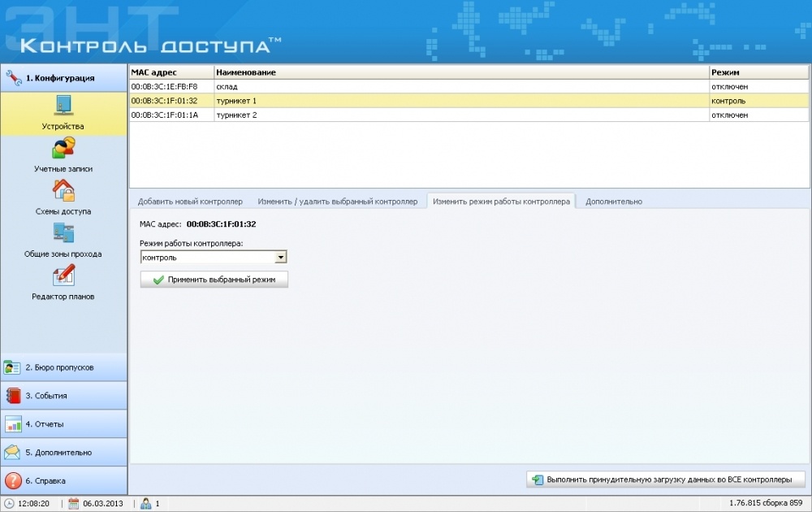Click the red book События icon
Screen dimensions: 812x512
pos(13,396)
